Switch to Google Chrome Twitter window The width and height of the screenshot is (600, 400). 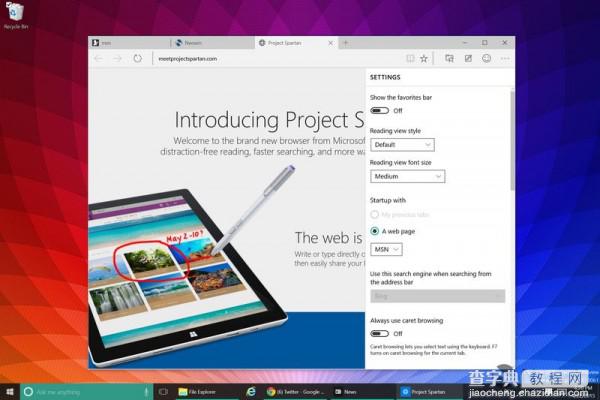coord(295,392)
